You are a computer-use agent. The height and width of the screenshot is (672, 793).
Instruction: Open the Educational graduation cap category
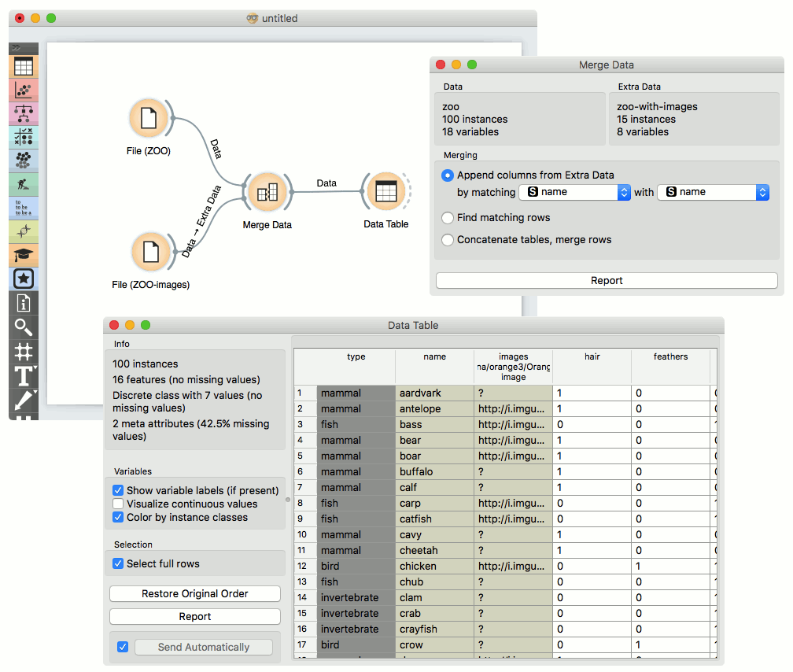coord(24,255)
